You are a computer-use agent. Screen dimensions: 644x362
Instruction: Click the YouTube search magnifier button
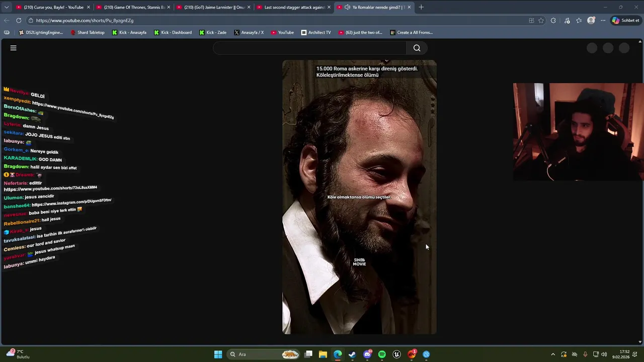point(417,48)
